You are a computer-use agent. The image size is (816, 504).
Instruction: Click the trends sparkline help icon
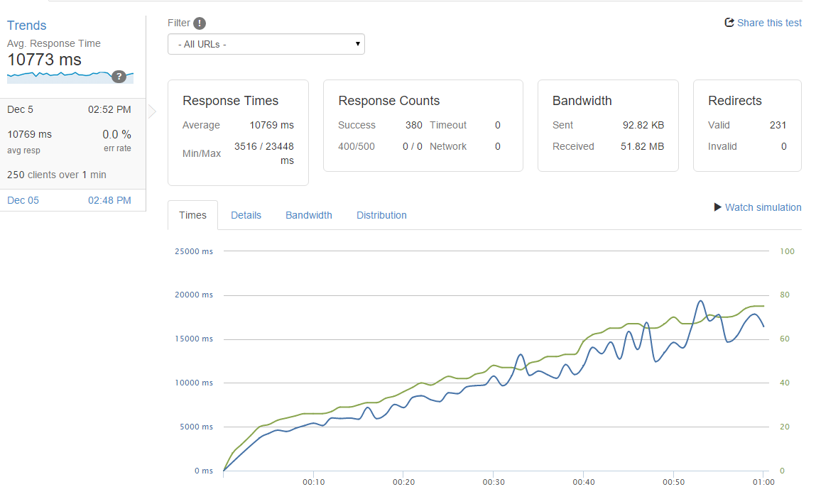click(x=119, y=77)
